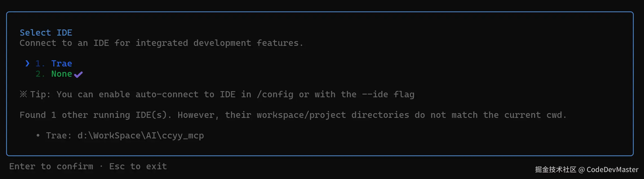Select the None option
This screenshot has width=644, height=179.
click(62, 74)
